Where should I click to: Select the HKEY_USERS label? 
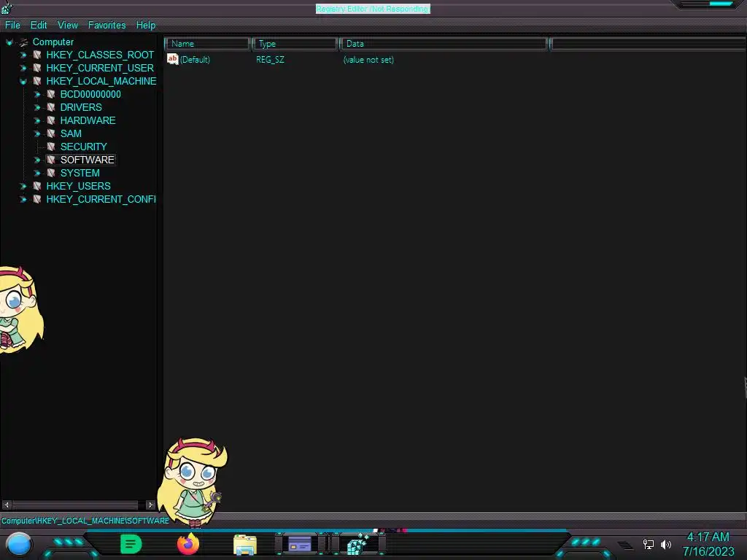point(79,186)
